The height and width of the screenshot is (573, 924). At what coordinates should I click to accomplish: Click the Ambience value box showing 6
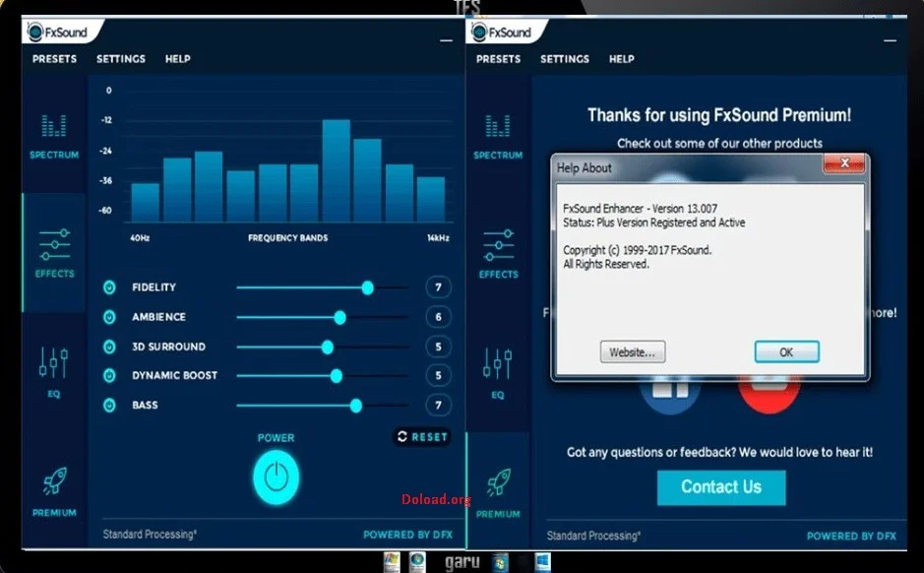(438, 317)
